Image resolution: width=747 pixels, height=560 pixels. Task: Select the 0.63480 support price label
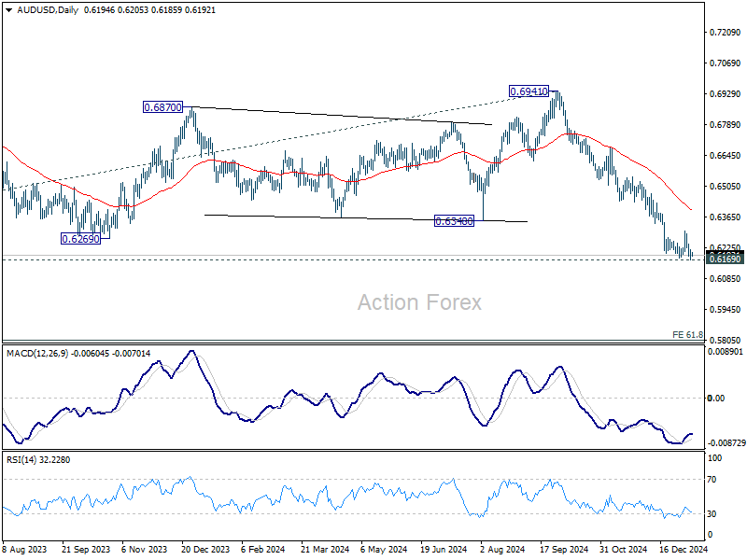(455, 221)
